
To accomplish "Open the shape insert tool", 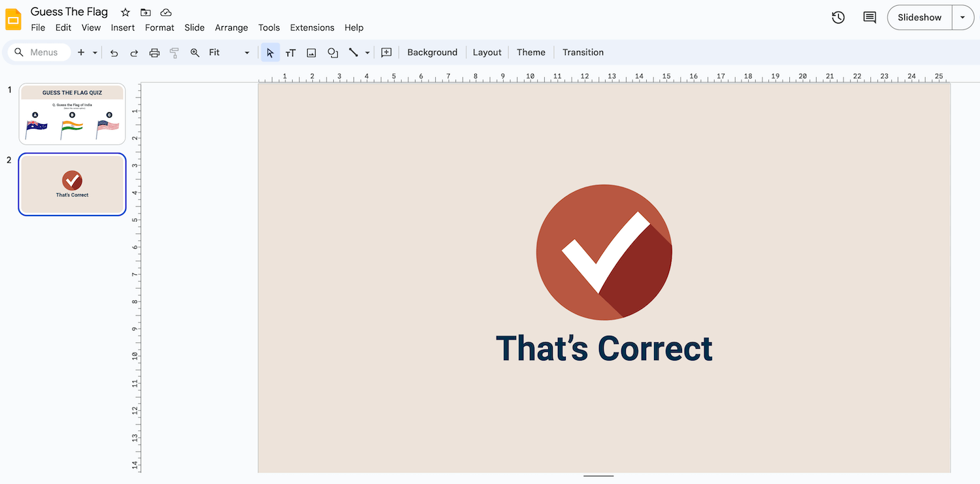I will point(333,53).
